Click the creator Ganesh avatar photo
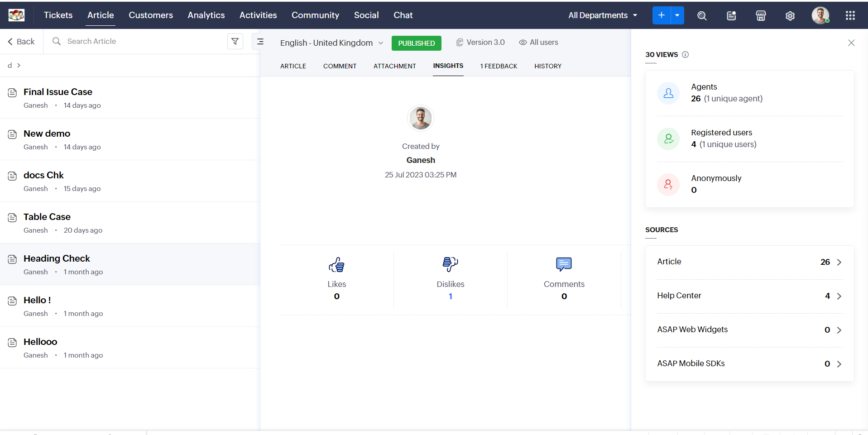Viewport: 868px width, 435px height. (x=421, y=118)
